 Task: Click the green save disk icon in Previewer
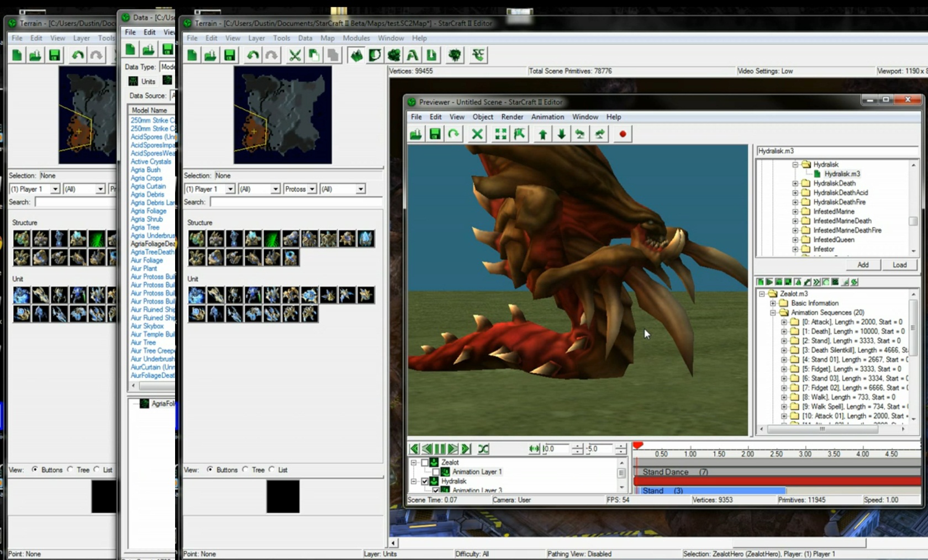(x=435, y=134)
